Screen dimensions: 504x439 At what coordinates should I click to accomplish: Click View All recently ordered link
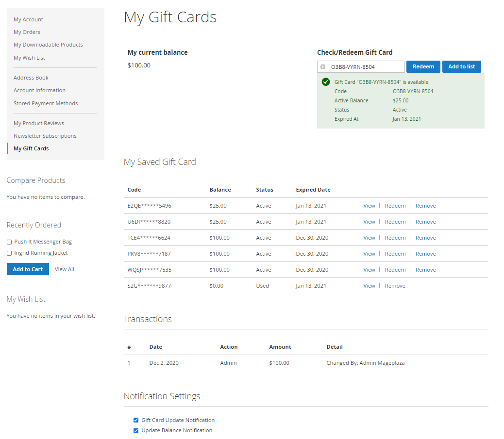(x=65, y=269)
